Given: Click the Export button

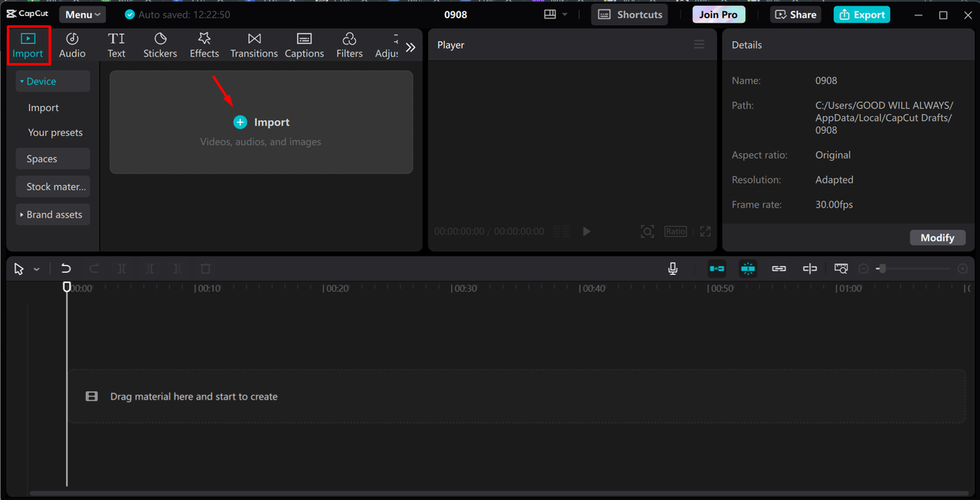Looking at the screenshot, I should pos(861,15).
